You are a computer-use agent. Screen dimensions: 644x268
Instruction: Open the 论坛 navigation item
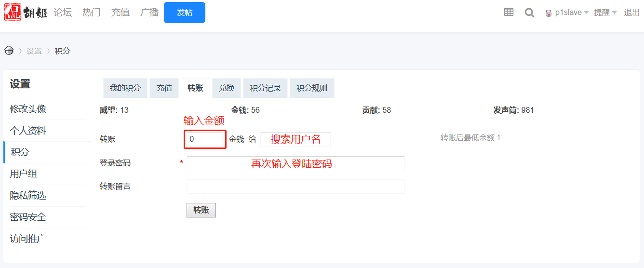63,13
